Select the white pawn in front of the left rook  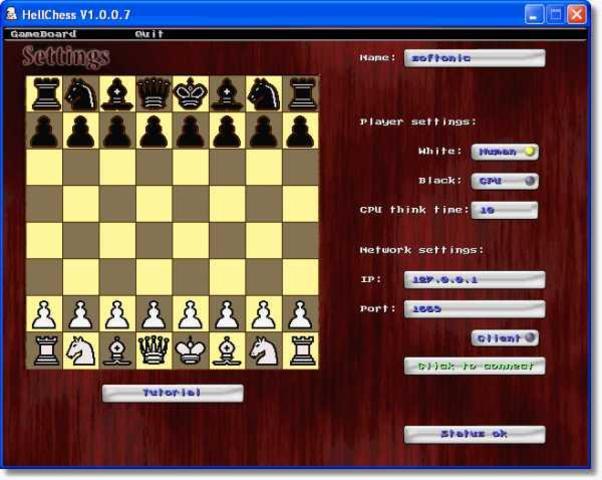coord(44,314)
